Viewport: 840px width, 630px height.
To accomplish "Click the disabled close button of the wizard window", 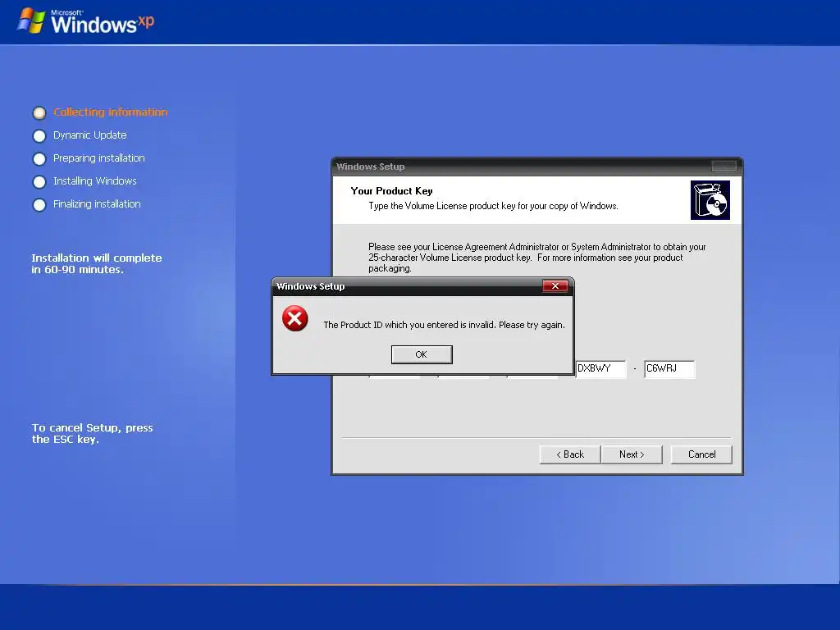I will (724, 167).
